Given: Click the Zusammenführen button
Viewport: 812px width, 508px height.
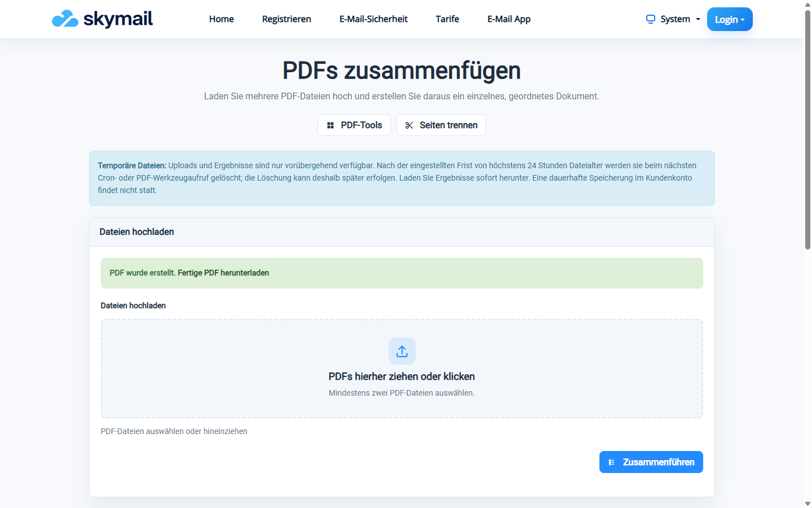Looking at the screenshot, I should click(651, 462).
